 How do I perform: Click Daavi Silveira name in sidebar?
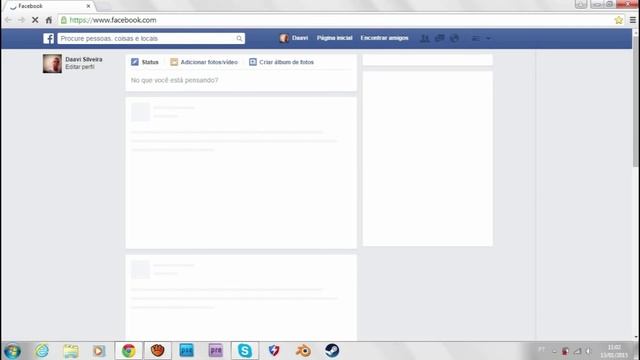click(x=84, y=60)
